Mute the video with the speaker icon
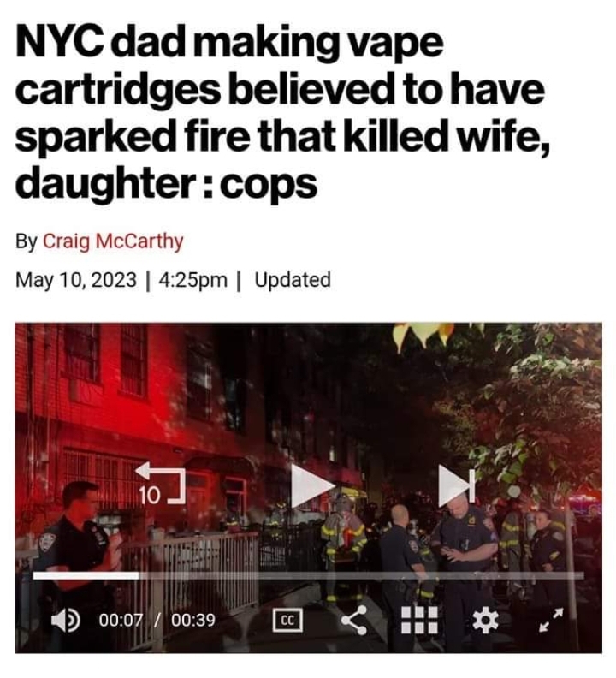The width and height of the screenshot is (616, 678). 65,620
